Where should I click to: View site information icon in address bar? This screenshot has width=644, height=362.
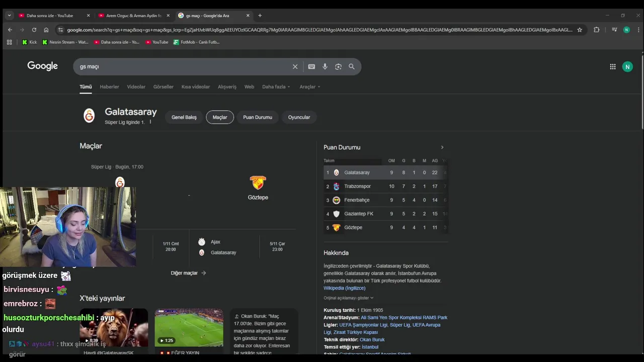click(60, 30)
